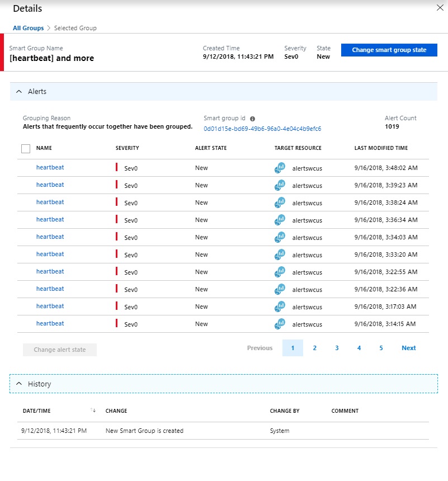Go to page 2 of the alerts list
Screen dimensions: 448x481
pyautogui.click(x=315, y=348)
